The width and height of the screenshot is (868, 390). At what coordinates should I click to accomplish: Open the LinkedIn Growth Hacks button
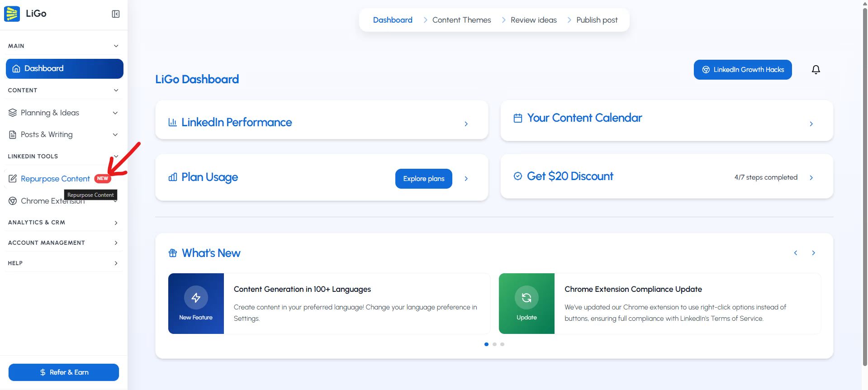[743, 70]
